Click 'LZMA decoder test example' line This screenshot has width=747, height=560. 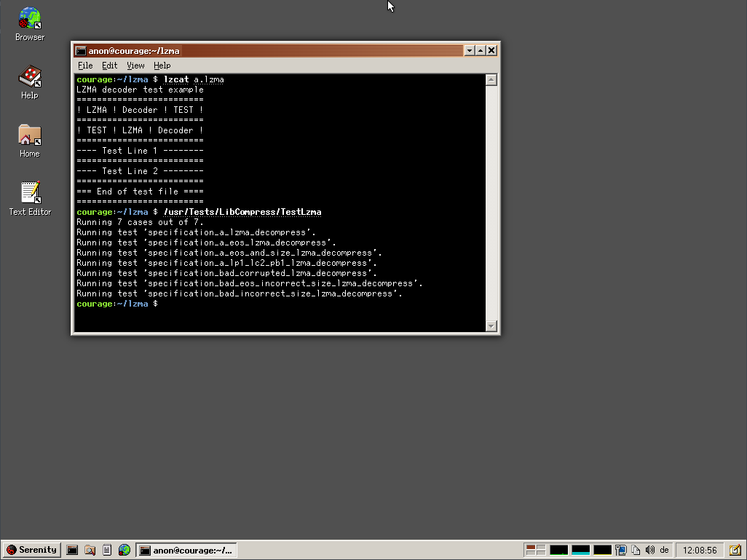[140, 90]
